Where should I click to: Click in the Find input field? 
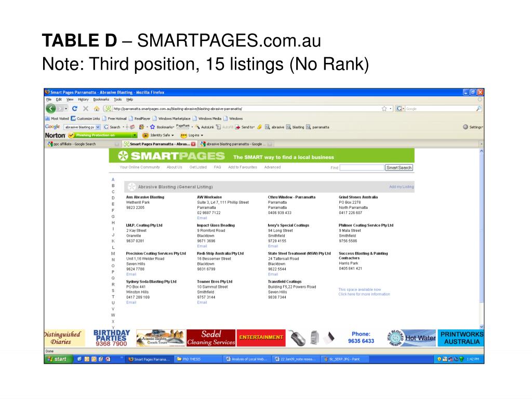[x=362, y=168]
